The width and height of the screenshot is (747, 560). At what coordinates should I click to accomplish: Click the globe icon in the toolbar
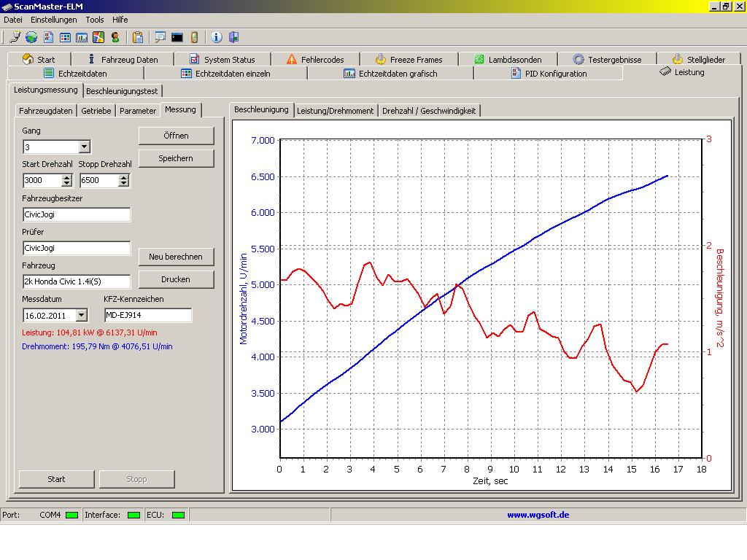(x=31, y=37)
